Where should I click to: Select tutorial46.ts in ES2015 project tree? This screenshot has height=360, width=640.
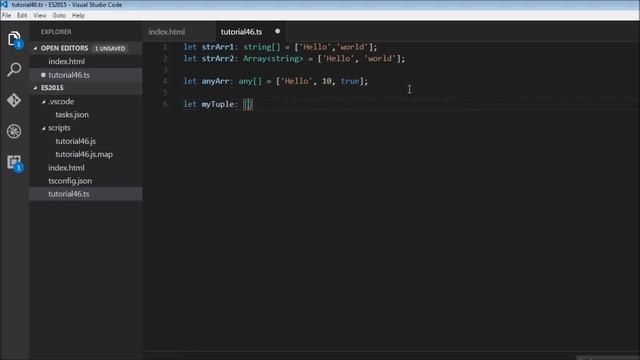coord(69,194)
